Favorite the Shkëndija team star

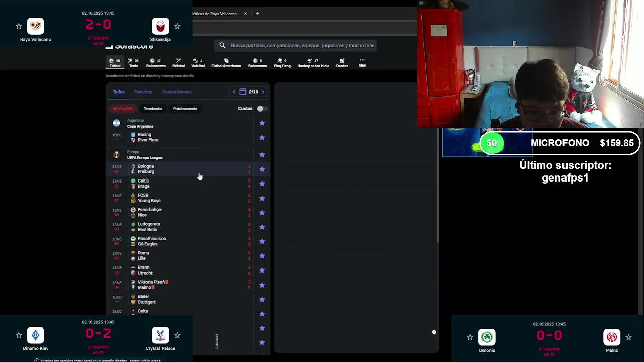click(177, 26)
